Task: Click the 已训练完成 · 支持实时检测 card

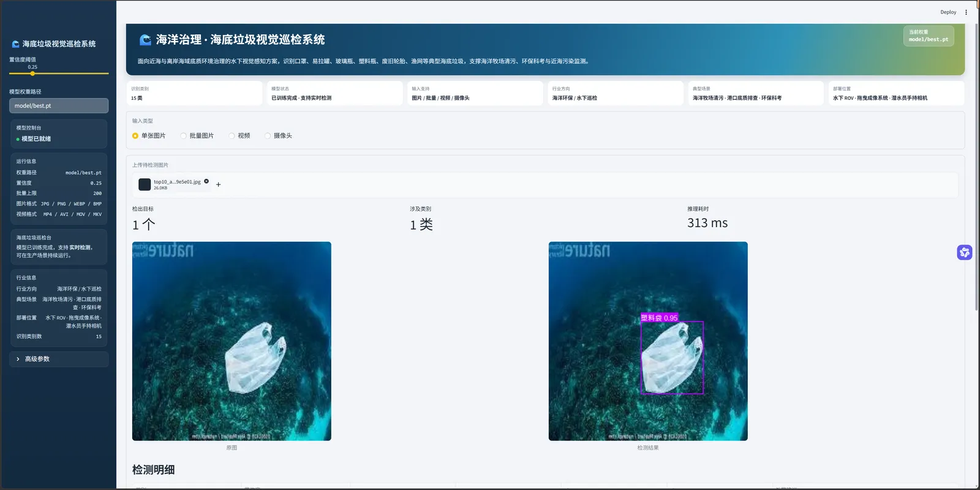Action: pyautogui.click(x=334, y=93)
